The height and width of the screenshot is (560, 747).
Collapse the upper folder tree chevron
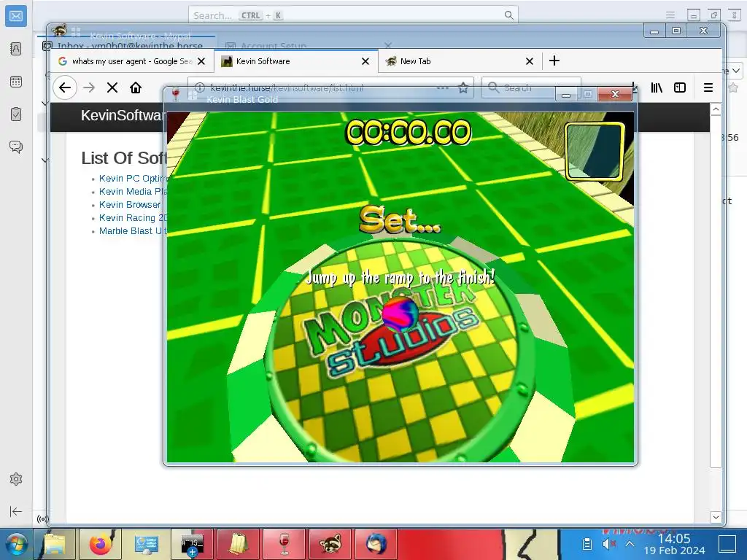coord(44,104)
